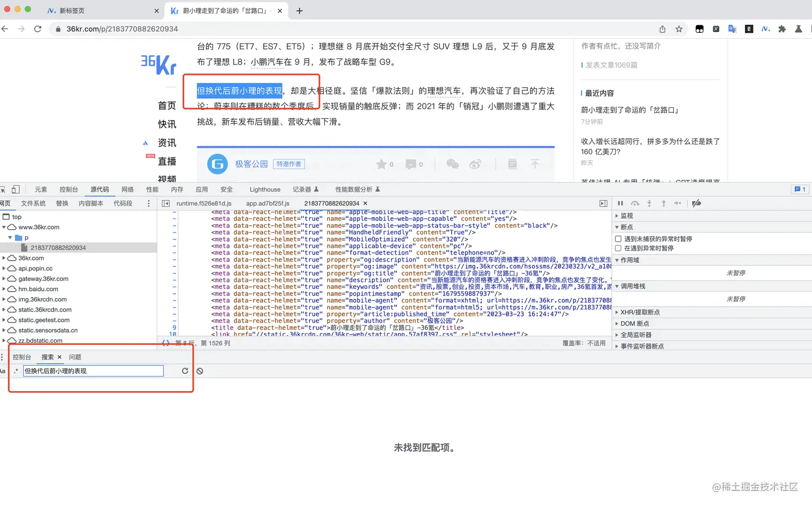Viewport: 812px width, 506px height.
Task: Open the runtime.f526e81d.js source tab
Action: coord(204,203)
